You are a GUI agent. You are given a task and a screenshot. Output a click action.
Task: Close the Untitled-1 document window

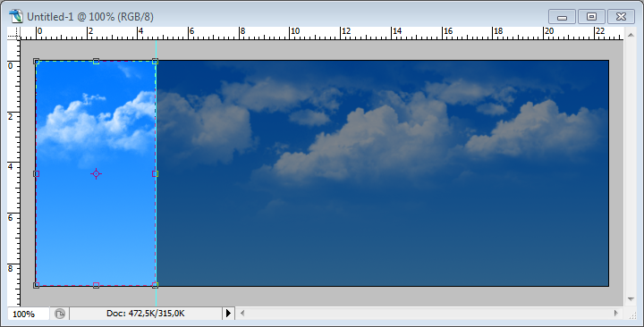tap(621, 17)
